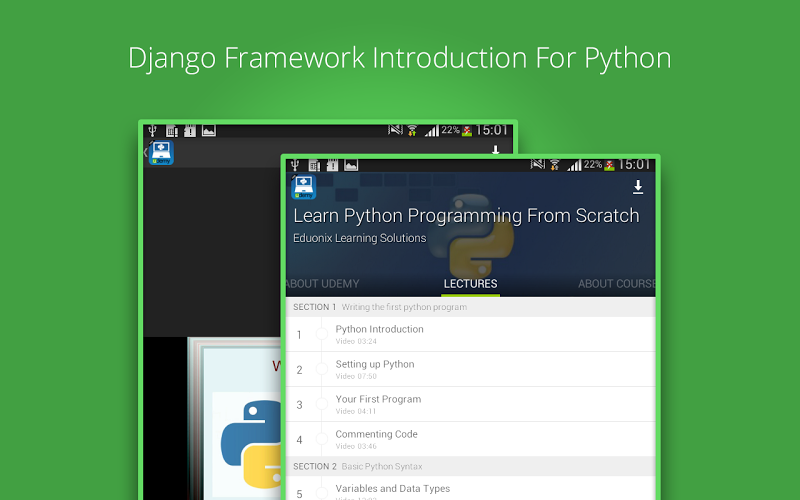The height and width of the screenshot is (500, 800).
Task: Tap the Udemy app icon in back screen
Action: point(161,153)
